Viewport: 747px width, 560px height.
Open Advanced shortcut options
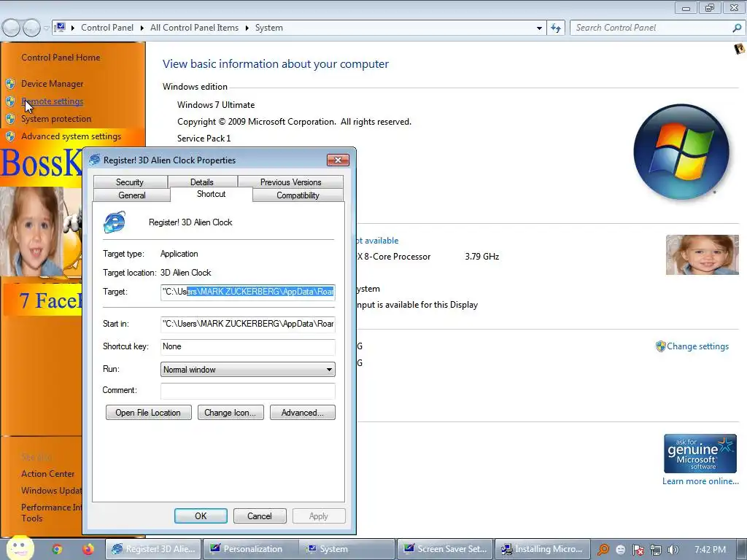(x=303, y=413)
